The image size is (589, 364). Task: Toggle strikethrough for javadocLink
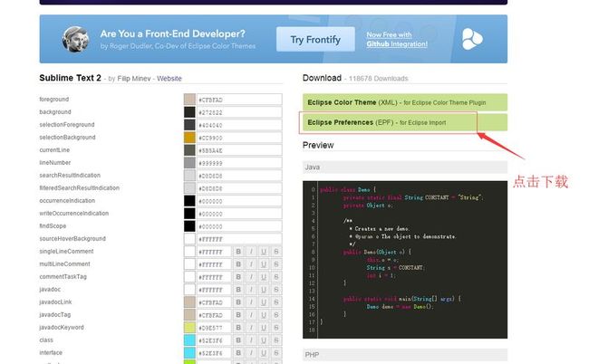[276, 302]
